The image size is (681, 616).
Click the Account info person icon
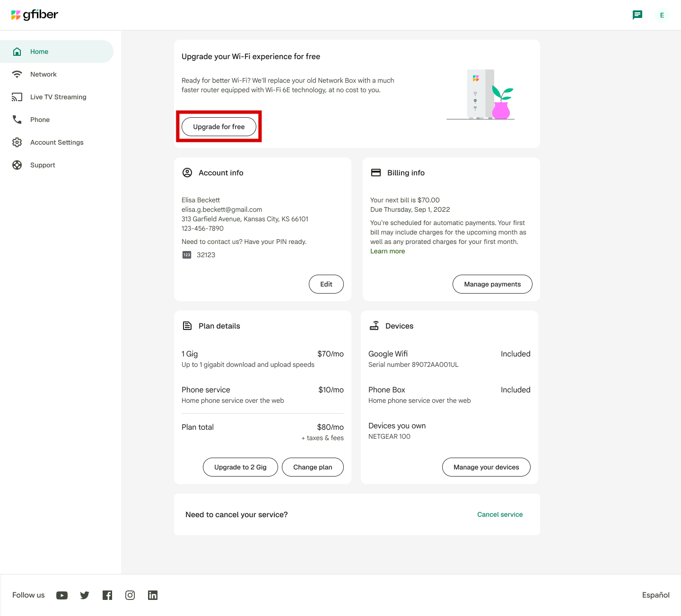coord(187,173)
